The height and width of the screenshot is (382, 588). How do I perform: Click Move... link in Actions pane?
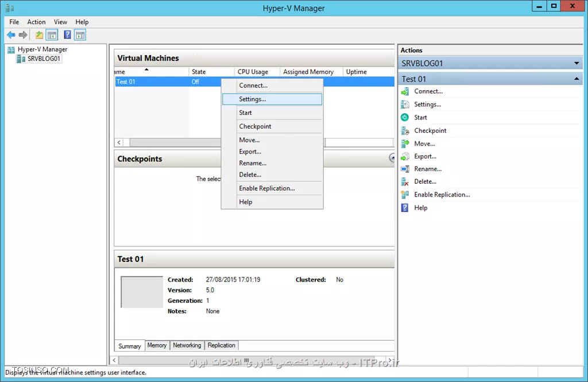point(424,144)
